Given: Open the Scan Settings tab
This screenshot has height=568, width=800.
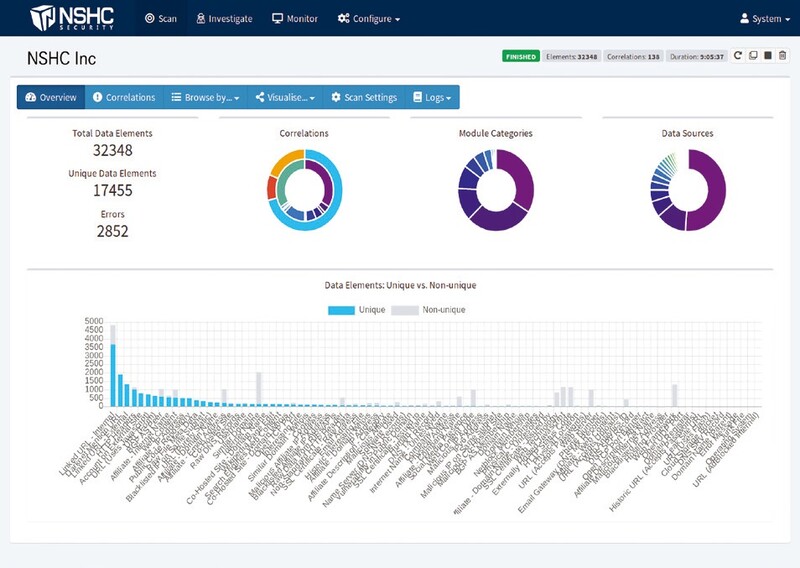Looking at the screenshot, I should coord(364,97).
